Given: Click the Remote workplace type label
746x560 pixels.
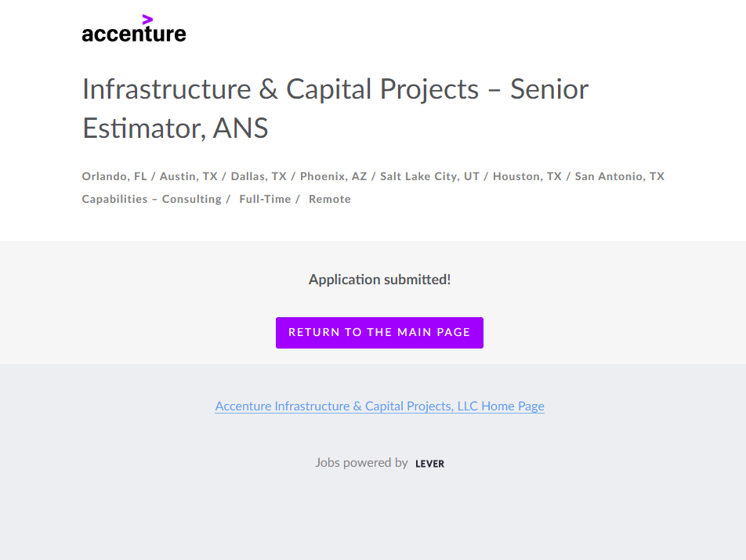Looking at the screenshot, I should coord(330,199).
